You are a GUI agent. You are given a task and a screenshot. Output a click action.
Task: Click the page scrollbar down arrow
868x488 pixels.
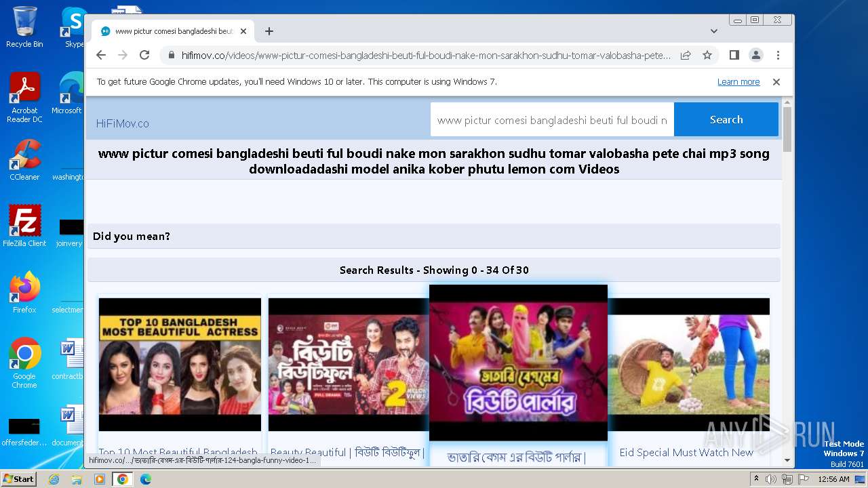click(787, 460)
